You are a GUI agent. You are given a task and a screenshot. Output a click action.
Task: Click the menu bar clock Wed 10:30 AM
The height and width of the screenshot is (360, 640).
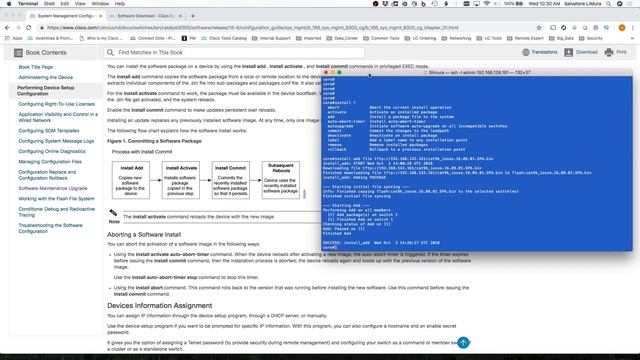tap(544, 4)
